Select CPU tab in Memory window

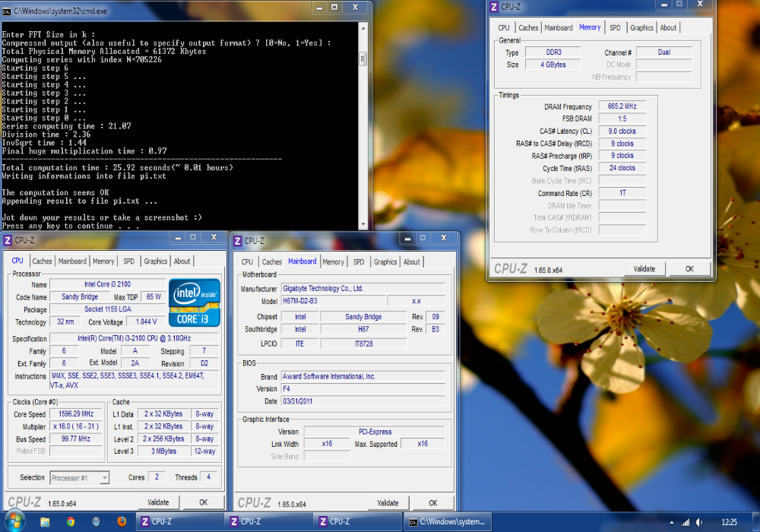coord(504,27)
